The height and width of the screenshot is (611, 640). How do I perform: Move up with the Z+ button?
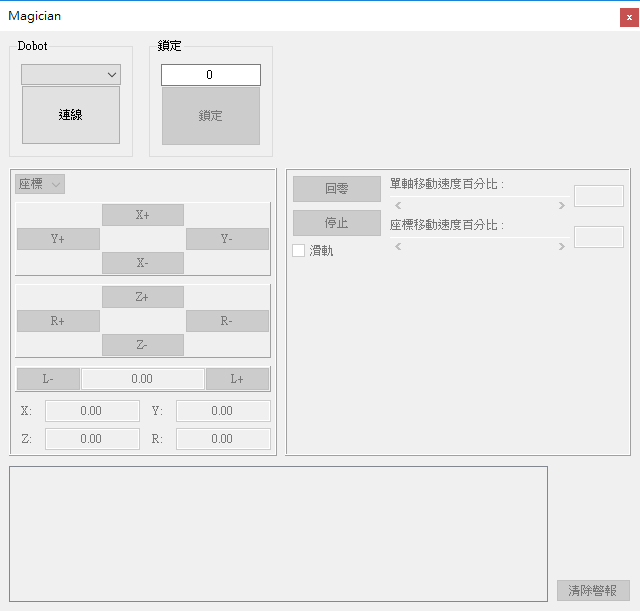(142, 297)
